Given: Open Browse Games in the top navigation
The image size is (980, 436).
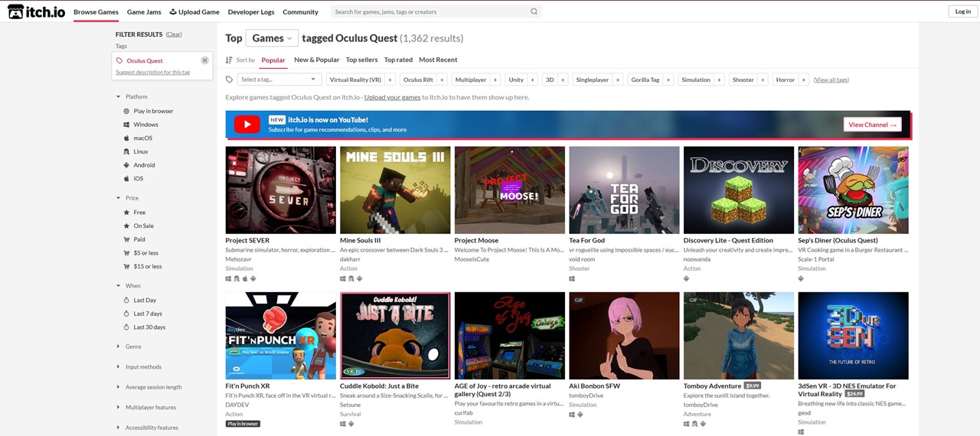Looking at the screenshot, I should pos(96,11).
